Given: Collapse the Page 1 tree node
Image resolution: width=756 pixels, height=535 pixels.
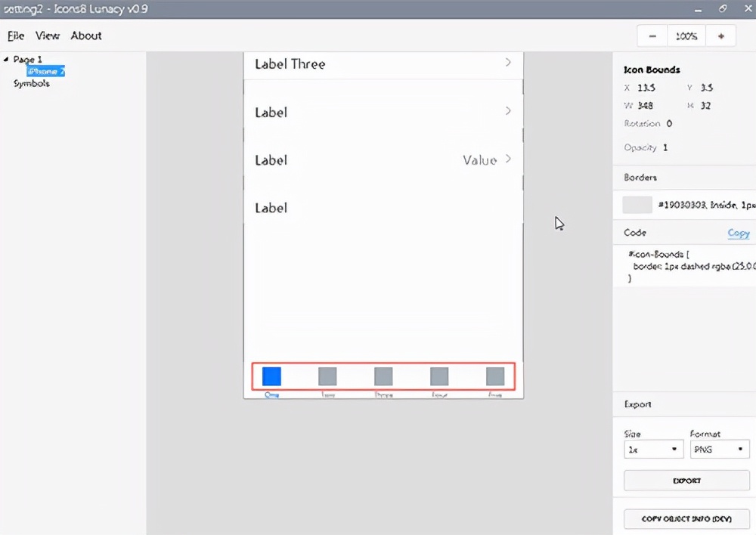Looking at the screenshot, I should [x=6, y=59].
